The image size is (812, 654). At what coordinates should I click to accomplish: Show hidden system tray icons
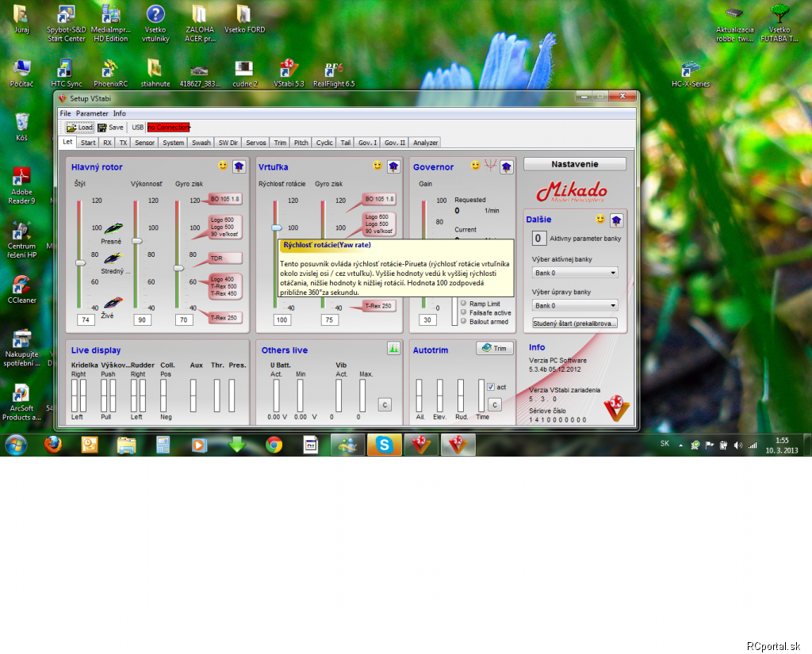[x=681, y=446]
